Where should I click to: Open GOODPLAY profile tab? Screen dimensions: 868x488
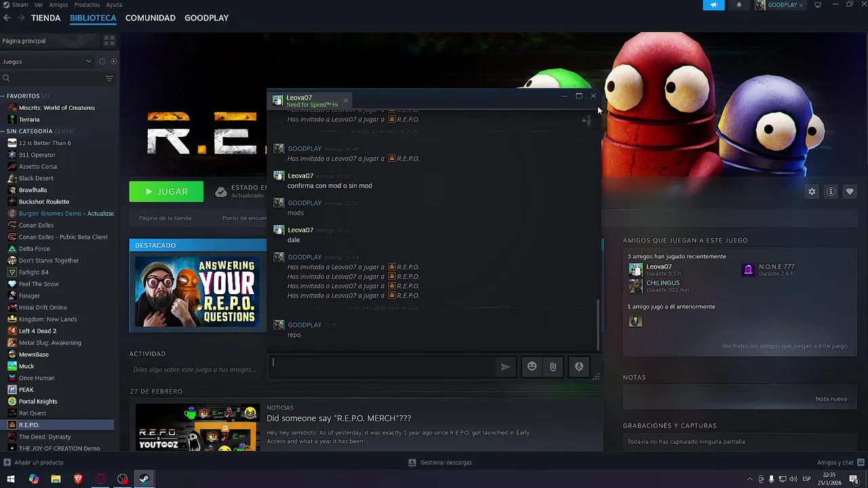(206, 18)
